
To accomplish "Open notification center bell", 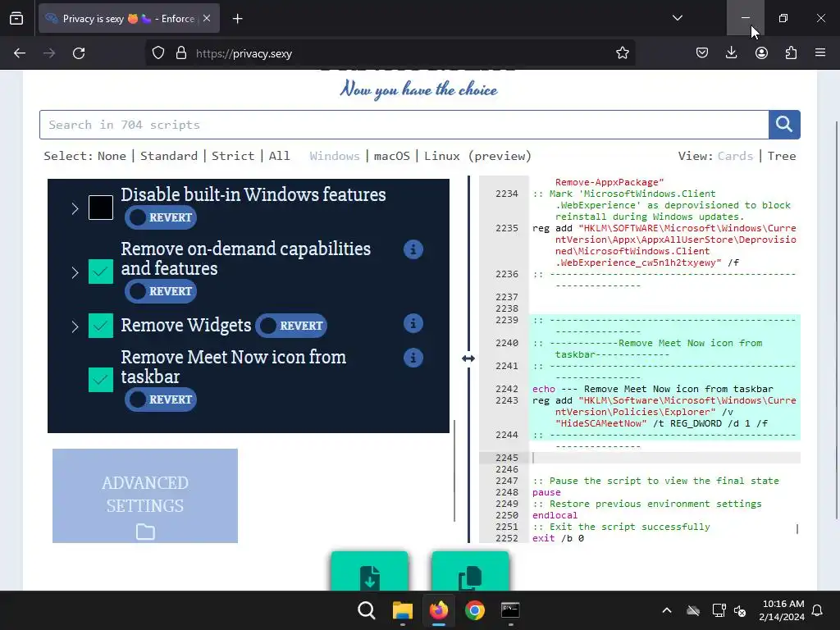I will (x=818, y=610).
